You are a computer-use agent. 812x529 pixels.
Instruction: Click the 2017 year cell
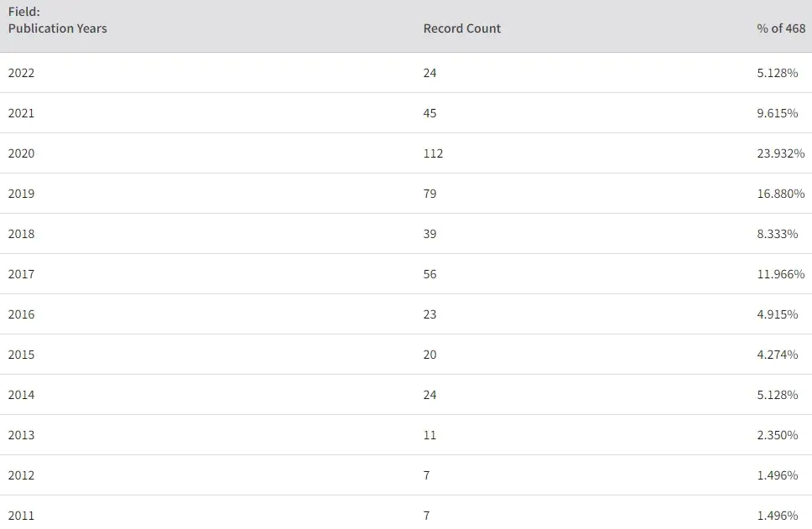point(21,274)
